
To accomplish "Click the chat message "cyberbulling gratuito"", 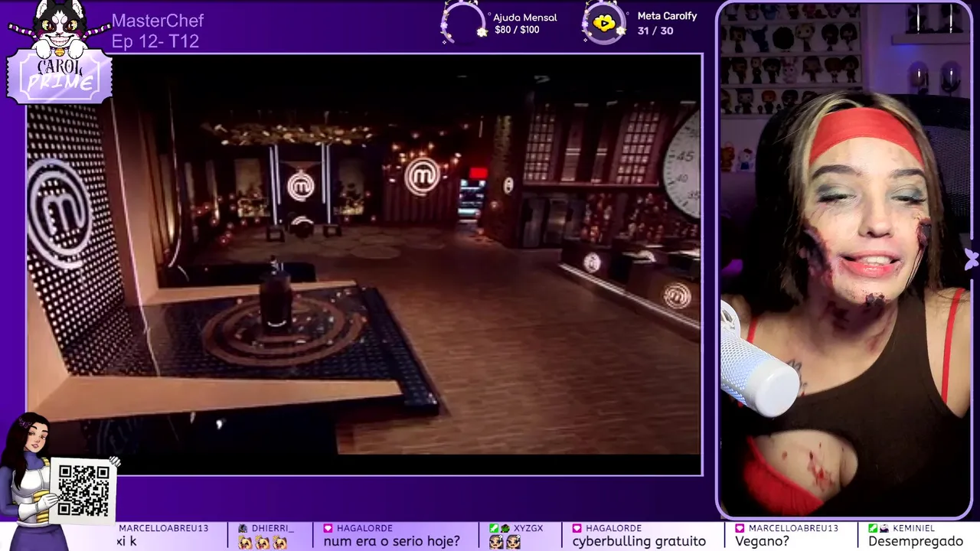I will point(639,541).
